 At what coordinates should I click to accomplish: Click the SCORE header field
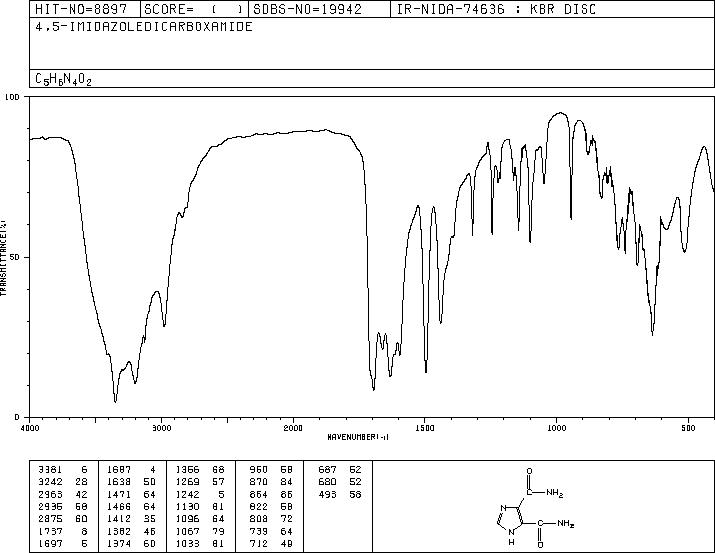coord(194,9)
